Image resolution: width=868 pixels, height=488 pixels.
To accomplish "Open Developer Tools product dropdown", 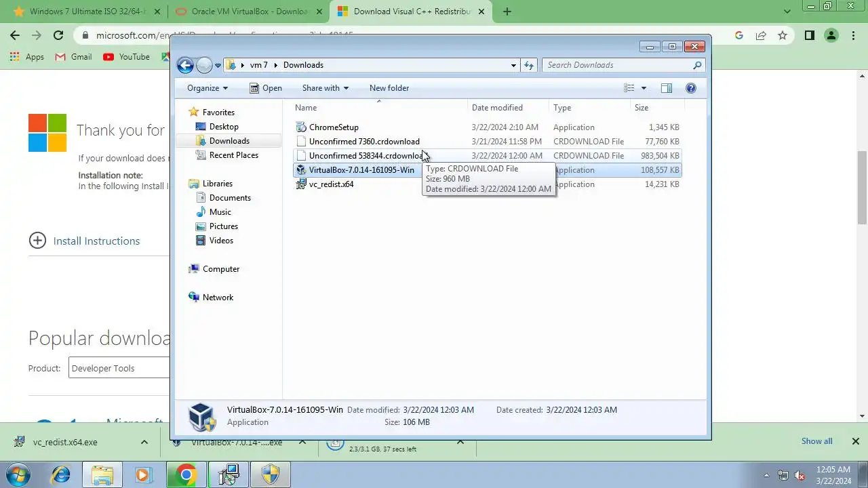I will click(119, 368).
